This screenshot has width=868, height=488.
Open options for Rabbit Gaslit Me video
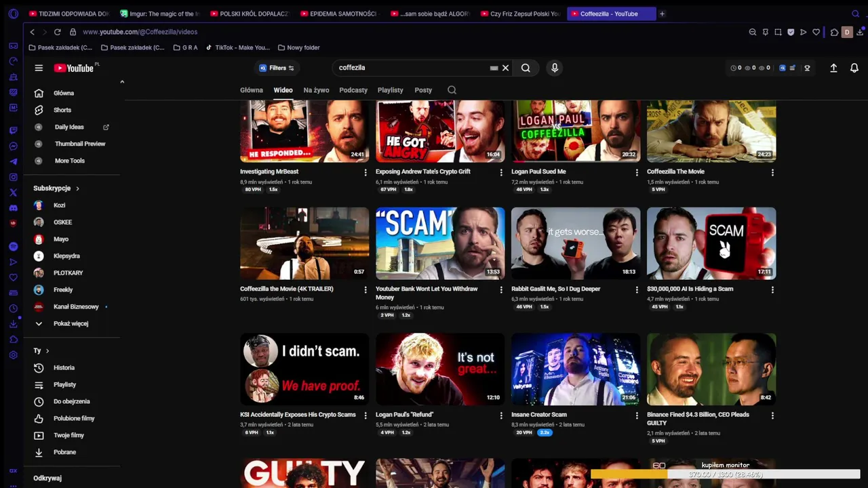(x=637, y=289)
